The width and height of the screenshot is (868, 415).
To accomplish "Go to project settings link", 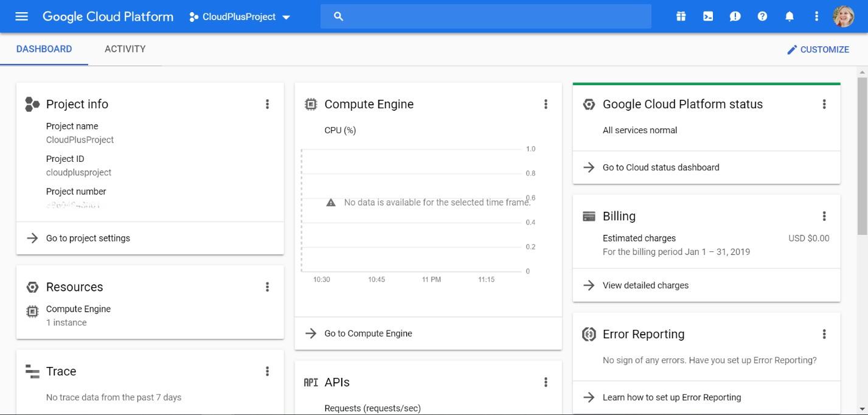I will tap(88, 238).
